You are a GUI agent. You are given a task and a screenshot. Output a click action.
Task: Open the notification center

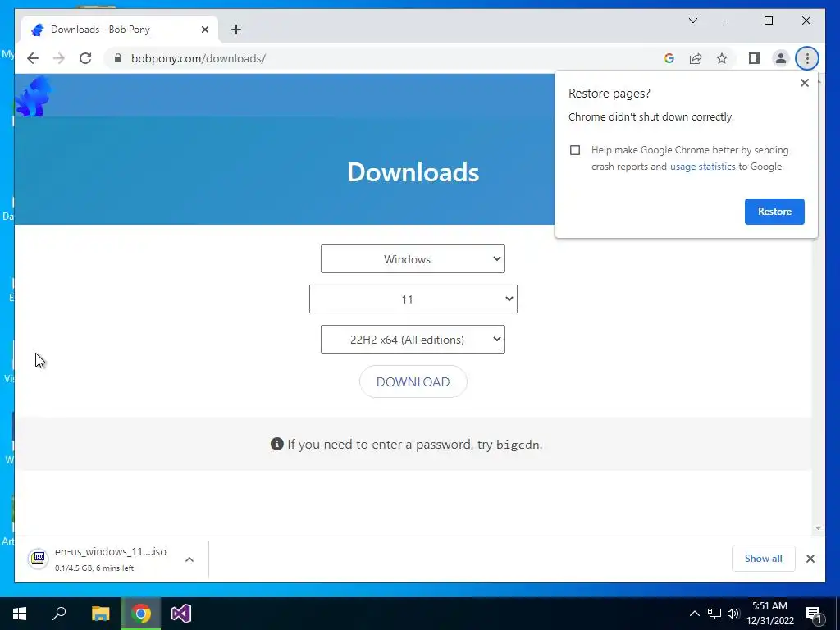(813, 614)
